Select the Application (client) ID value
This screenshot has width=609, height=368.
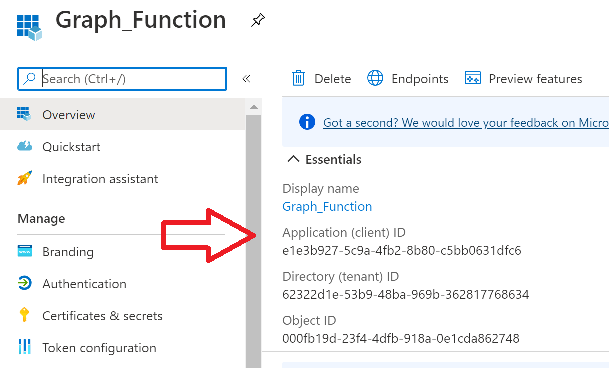402,250
